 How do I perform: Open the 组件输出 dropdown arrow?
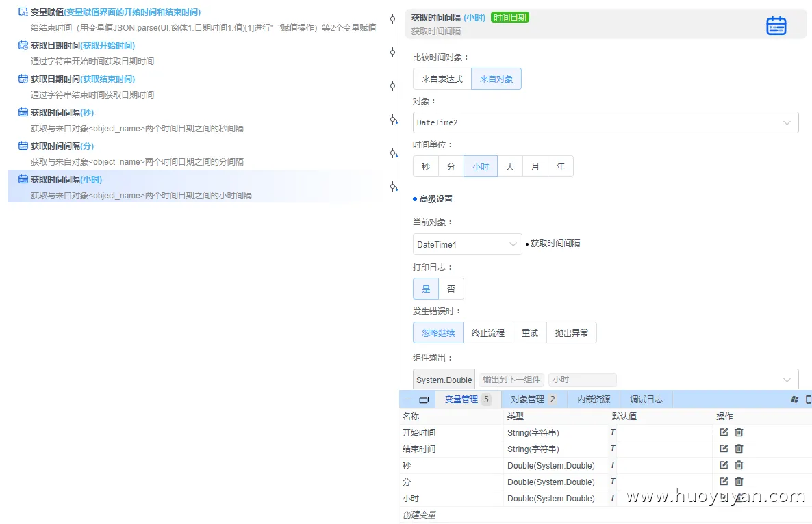coord(787,380)
